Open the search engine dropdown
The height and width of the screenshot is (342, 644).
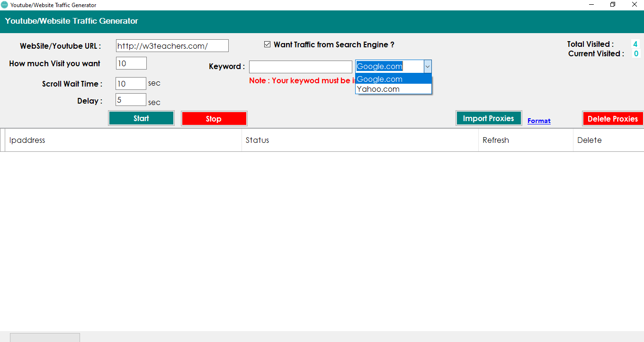(x=428, y=66)
